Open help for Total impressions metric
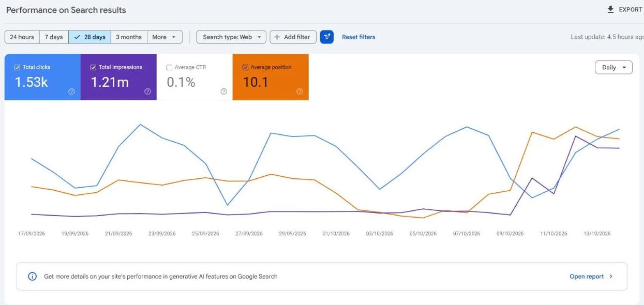 [x=147, y=91]
